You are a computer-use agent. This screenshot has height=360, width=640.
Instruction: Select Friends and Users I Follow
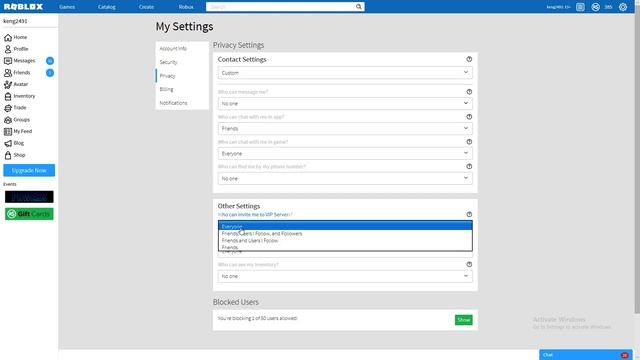345,240
